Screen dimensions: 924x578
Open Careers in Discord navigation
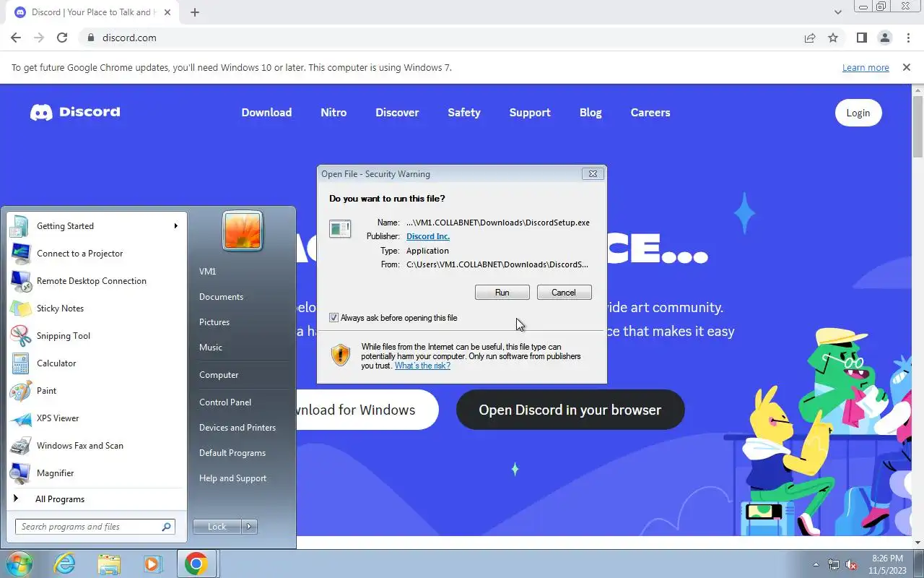click(650, 113)
